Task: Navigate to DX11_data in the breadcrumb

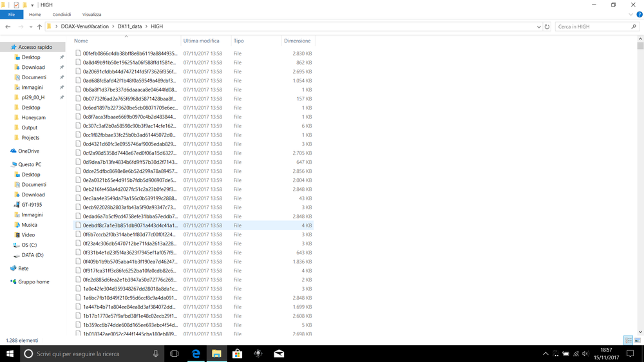Action: pos(129,26)
